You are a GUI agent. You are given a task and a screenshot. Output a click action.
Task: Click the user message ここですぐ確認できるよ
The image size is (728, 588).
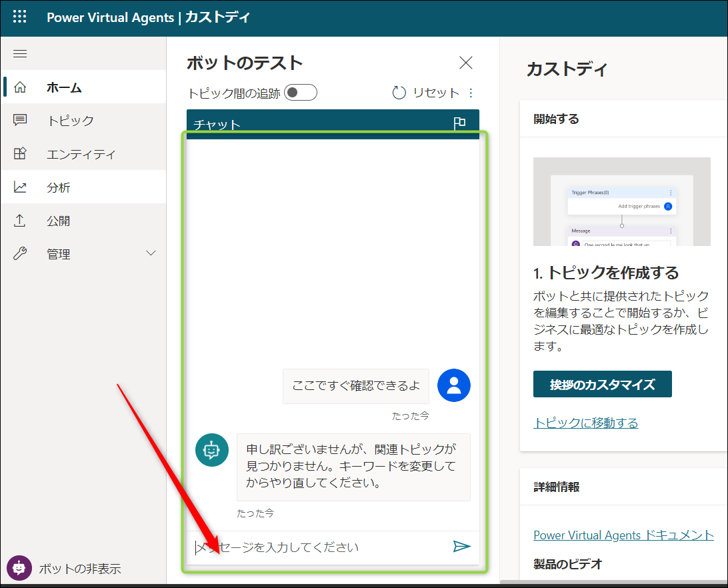(x=355, y=386)
